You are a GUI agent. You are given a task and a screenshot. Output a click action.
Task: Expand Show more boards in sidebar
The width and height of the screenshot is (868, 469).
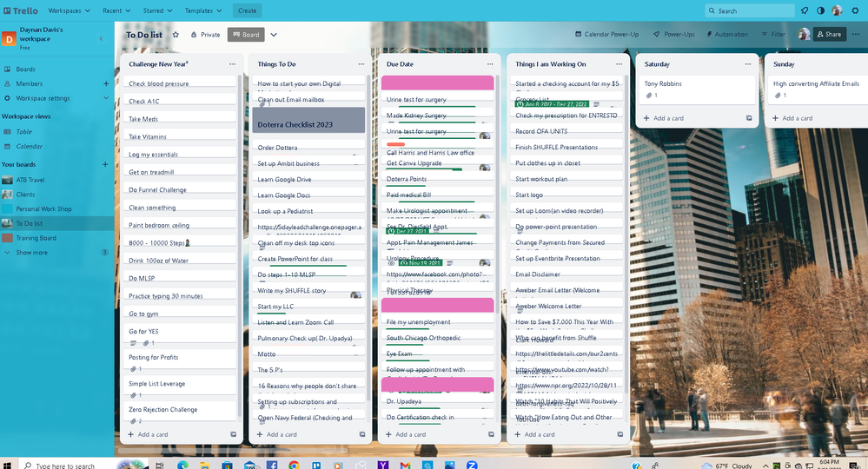coord(31,253)
